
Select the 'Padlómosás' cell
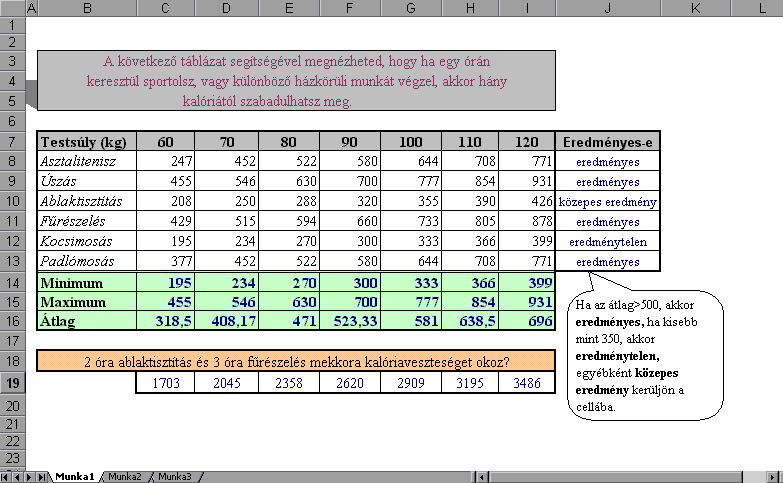click(x=87, y=261)
